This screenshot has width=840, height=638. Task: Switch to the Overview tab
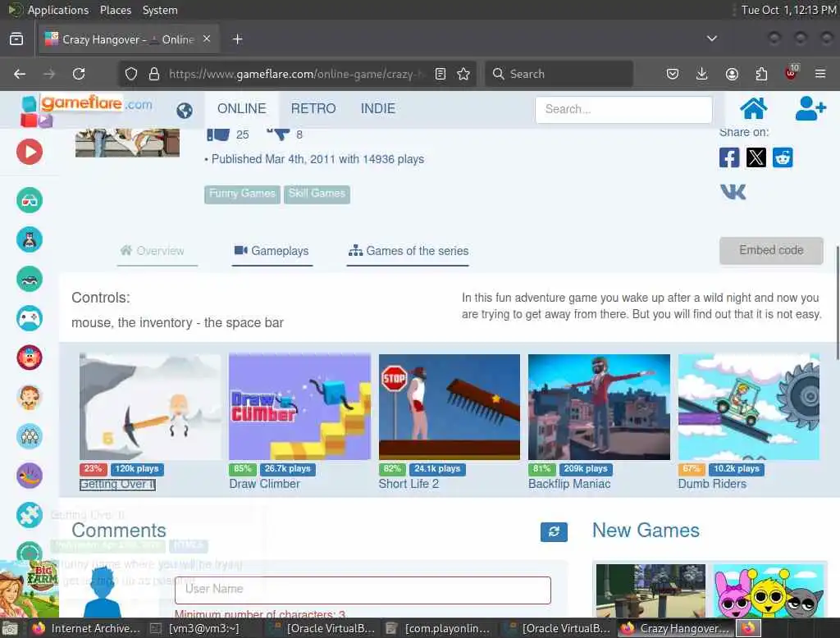click(157, 251)
